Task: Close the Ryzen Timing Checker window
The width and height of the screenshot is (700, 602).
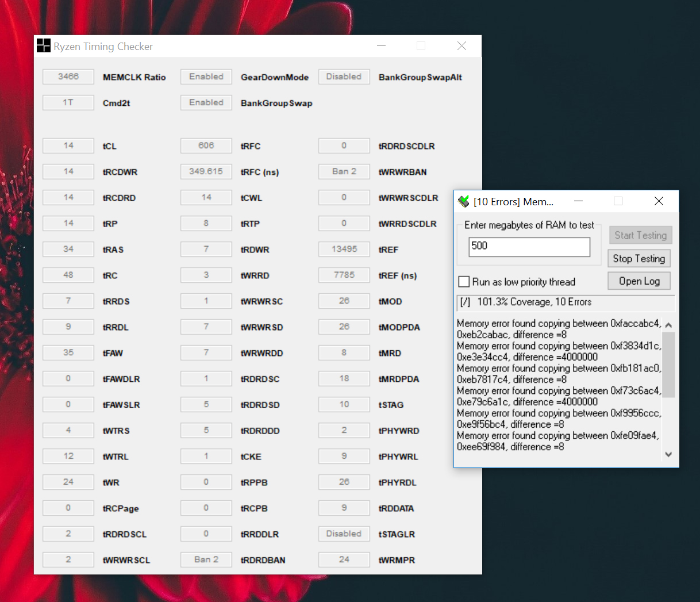Action: (x=461, y=46)
